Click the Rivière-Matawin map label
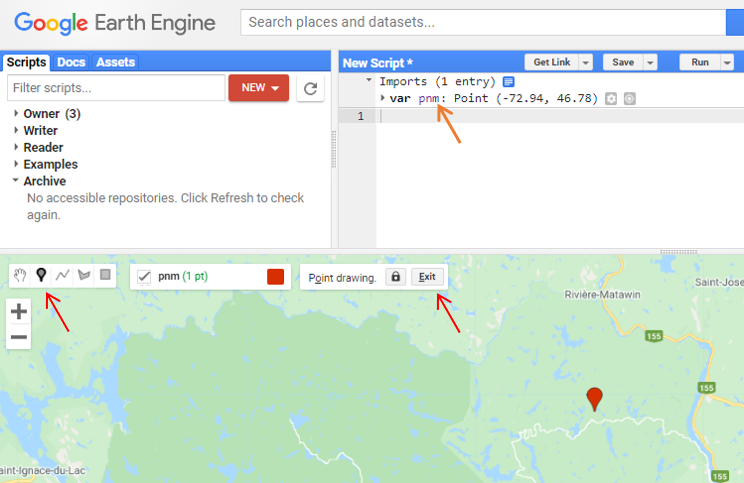This screenshot has height=483, width=744. pyautogui.click(x=603, y=295)
